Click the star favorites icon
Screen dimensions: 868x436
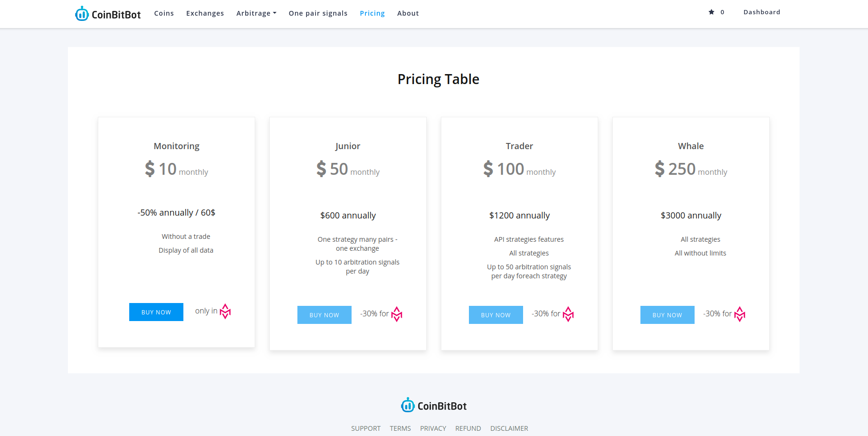pyautogui.click(x=711, y=12)
